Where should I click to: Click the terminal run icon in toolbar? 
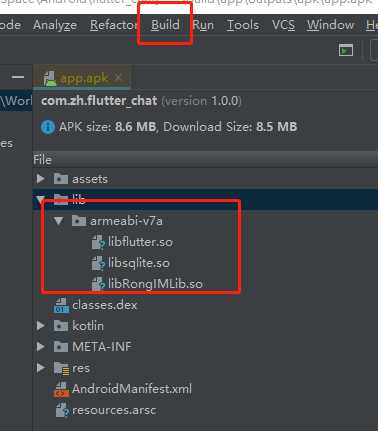(x=346, y=50)
